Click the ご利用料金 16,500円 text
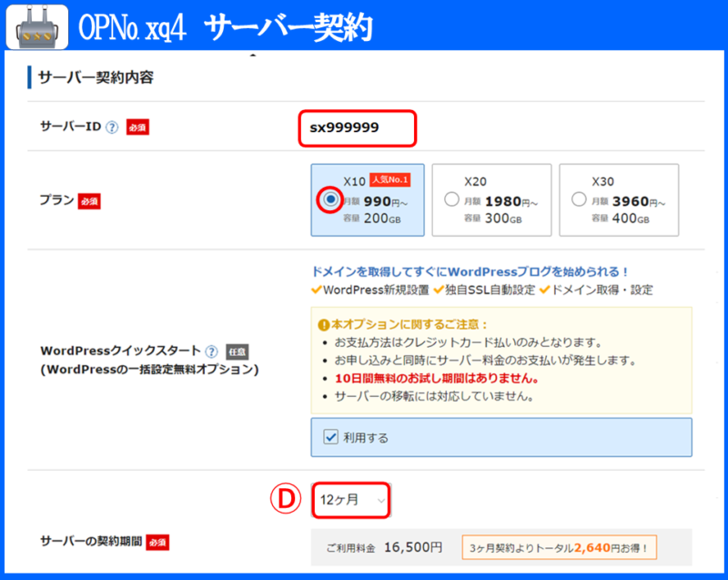This screenshot has width=728, height=580. pos(384,547)
